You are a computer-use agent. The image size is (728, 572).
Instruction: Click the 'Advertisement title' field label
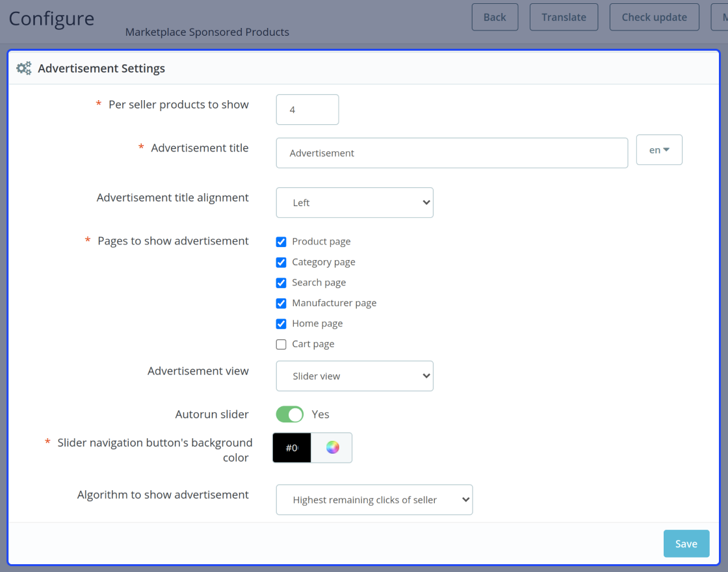pos(200,148)
